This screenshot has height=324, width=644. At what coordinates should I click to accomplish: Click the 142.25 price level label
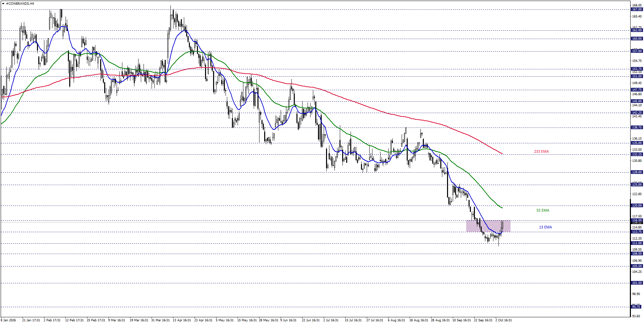(637, 113)
